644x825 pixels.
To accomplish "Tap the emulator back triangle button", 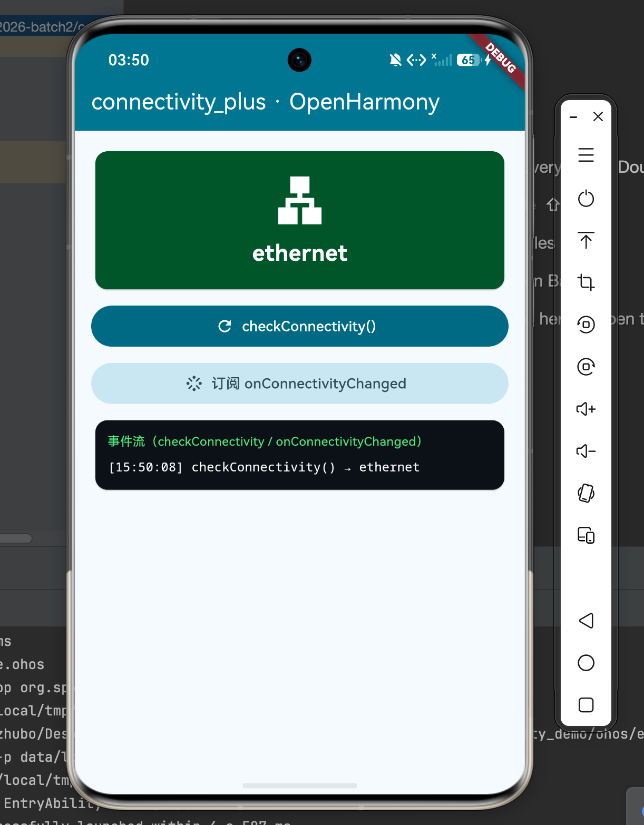I will [x=586, y=621].
